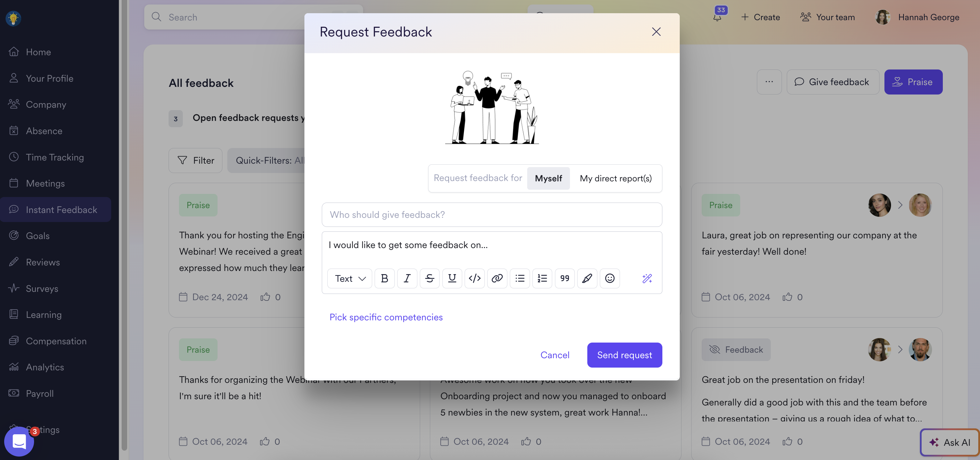Open Goals in sidebar
The height and width of the screenshot is (460, 980).
(x=38, y=236)
